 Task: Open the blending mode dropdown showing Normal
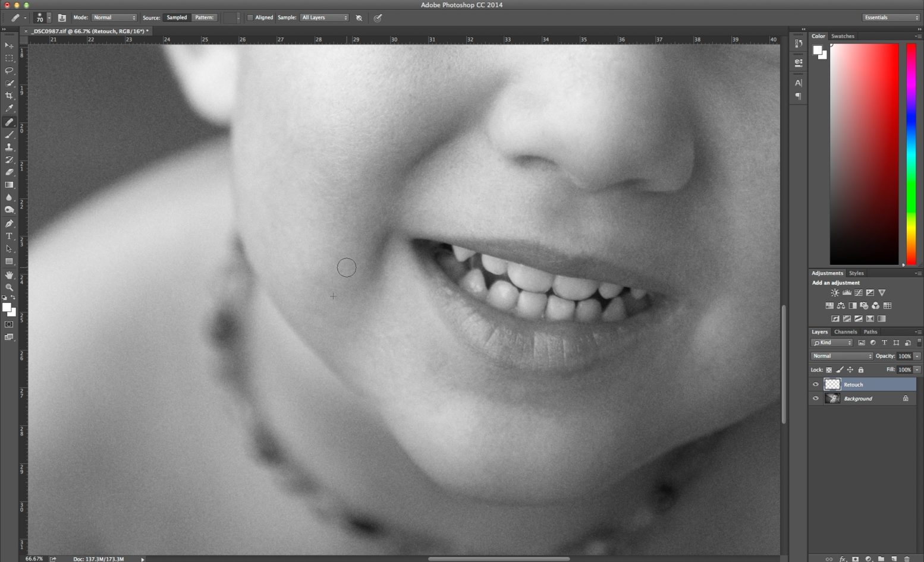coord(841,355)
